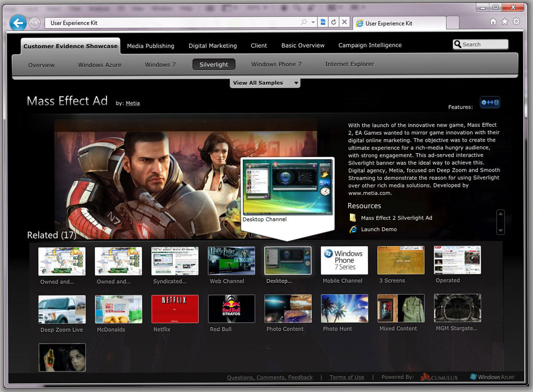Screen dimensions: 533x392
Task: Click the browser Forward arrow button
Action: point(34,23)
